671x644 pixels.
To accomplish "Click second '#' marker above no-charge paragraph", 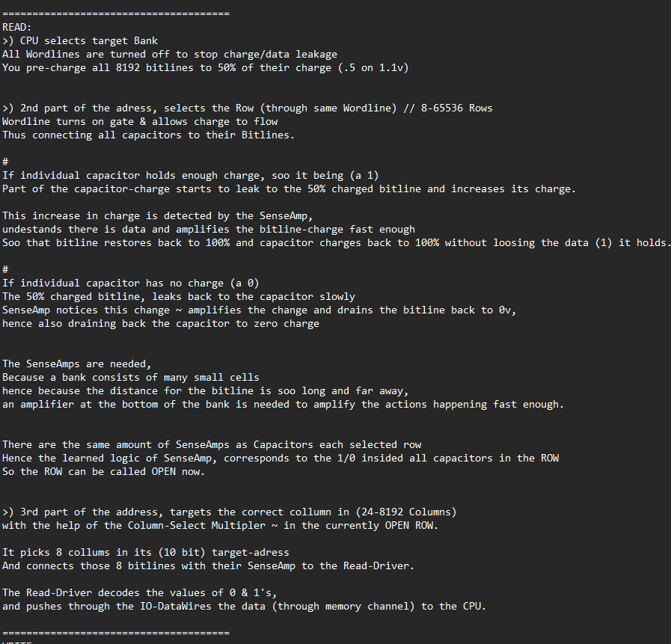I will point(5,269).
